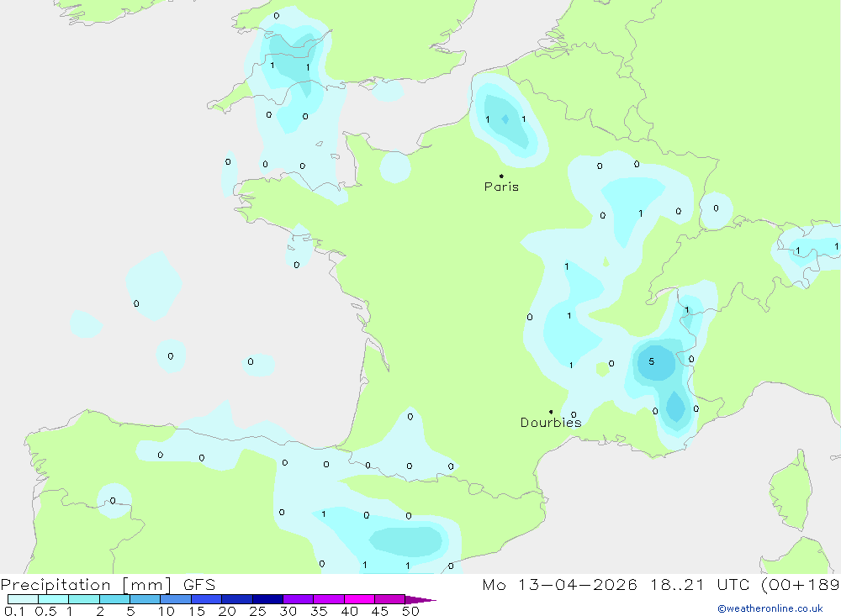This screenshot has width=841, height=616.
Task: Pick the 1–2 mm legend color swatch
Action: tap(84, 599)
